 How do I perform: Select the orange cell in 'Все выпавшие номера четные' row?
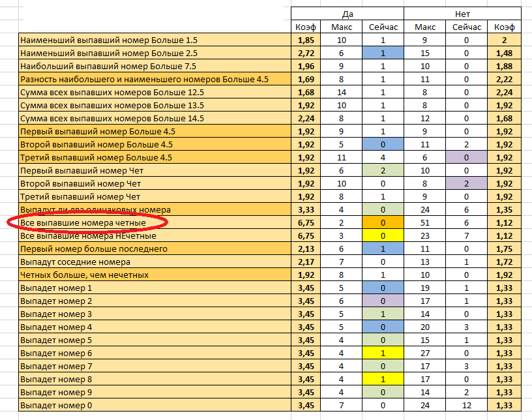pos(382,223)
